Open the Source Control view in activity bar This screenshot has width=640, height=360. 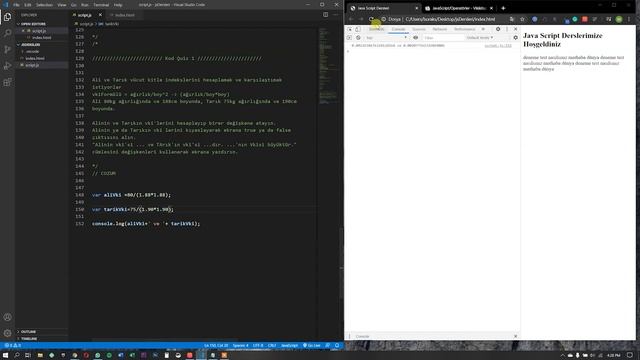click(x=7, y=49)
